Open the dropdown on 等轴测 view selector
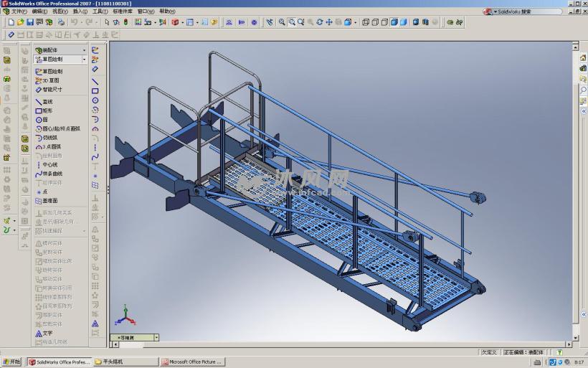The height and width of the screenshot is (368, 588). (x=156, y=338)
